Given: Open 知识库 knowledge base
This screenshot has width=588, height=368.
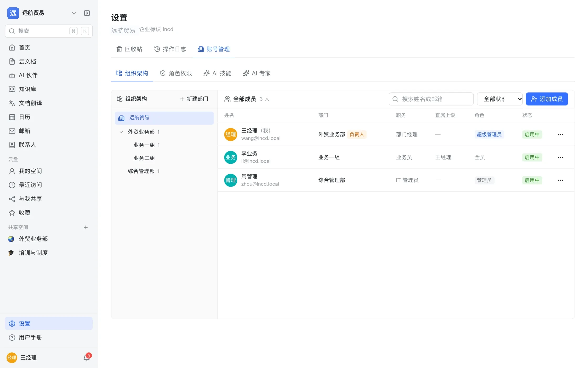Looking at the screenshot, I should pyautogui.click(x=49, y=89).
